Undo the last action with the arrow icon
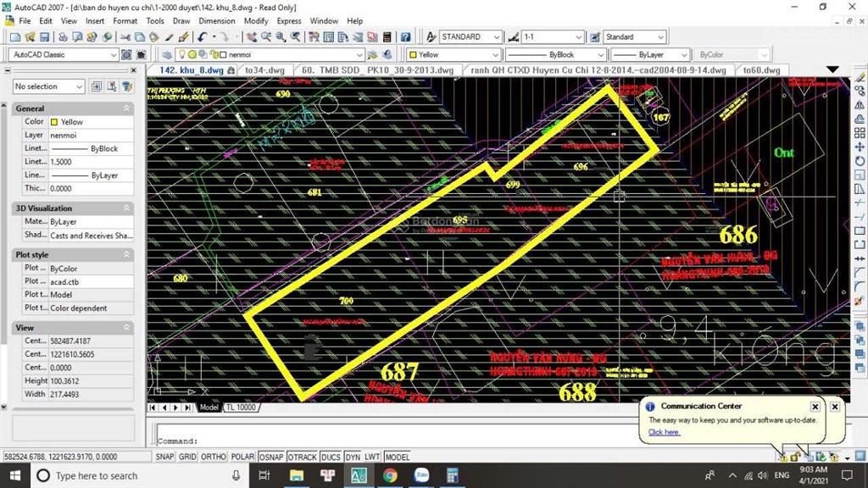The image size is (868, 488). (202, 37)
